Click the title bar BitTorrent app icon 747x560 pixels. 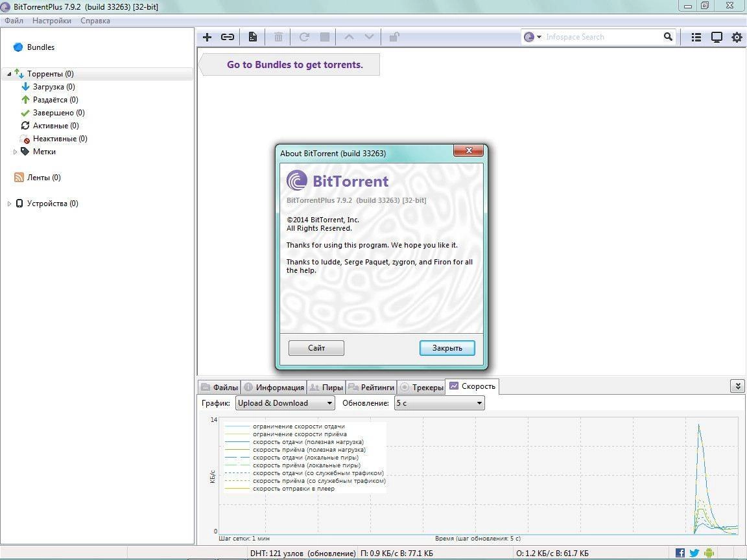[5, 6]
